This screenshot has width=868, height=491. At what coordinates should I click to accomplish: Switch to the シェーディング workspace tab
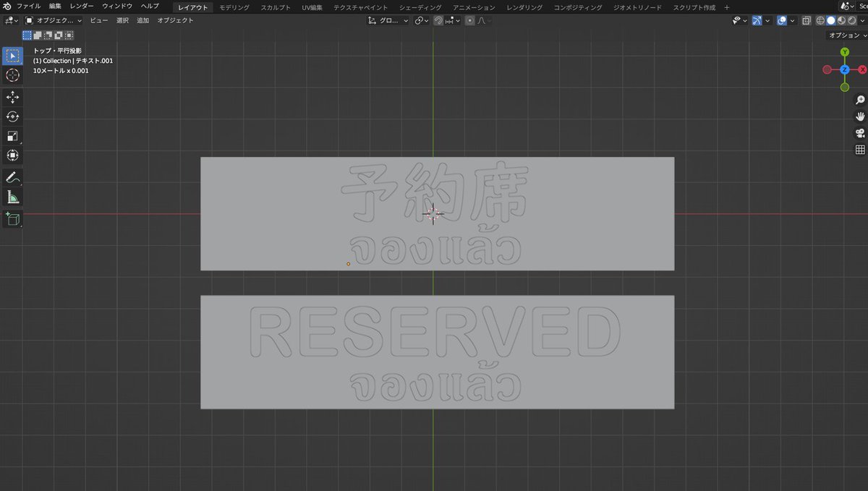tap(420, 7)
